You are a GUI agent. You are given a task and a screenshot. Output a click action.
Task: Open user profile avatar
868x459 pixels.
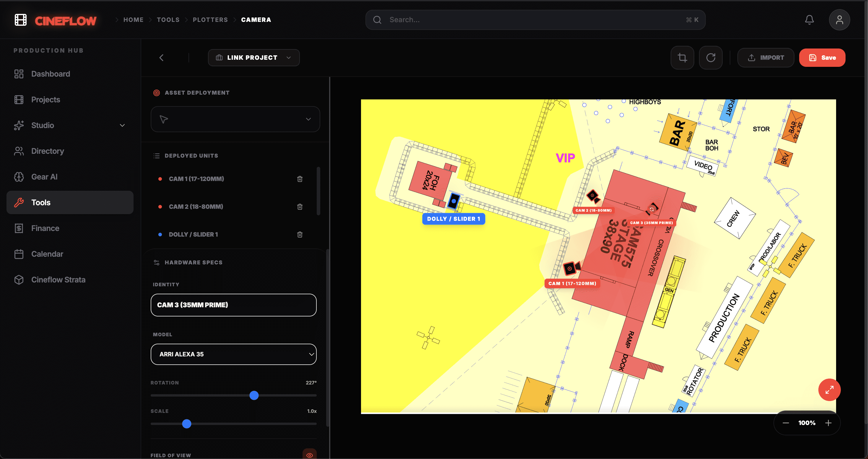point(839,20)
